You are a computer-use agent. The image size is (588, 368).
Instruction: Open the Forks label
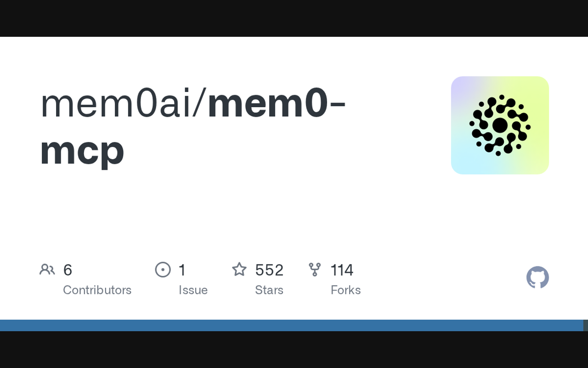pyautogui.click(x=345, y=290)
